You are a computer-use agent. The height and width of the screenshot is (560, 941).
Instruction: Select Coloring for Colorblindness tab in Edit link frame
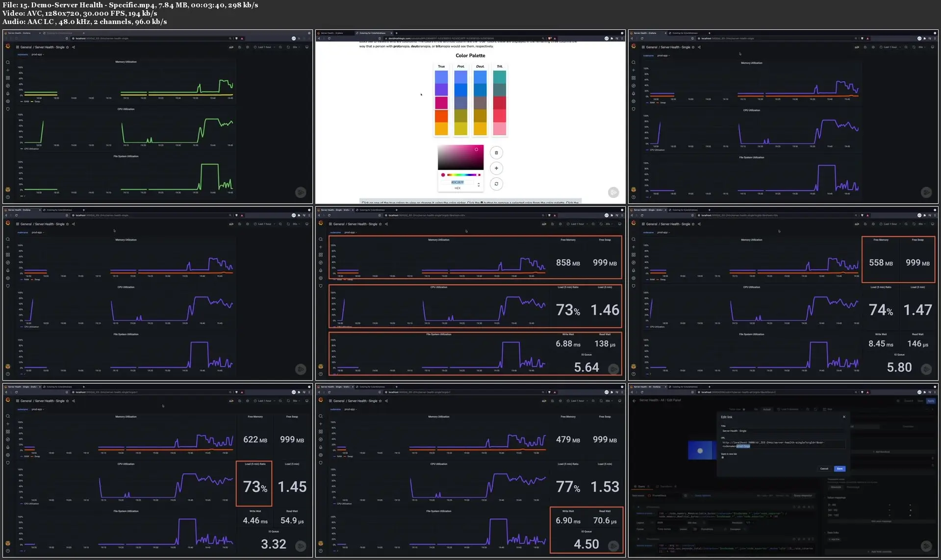[x=686, y=387]
